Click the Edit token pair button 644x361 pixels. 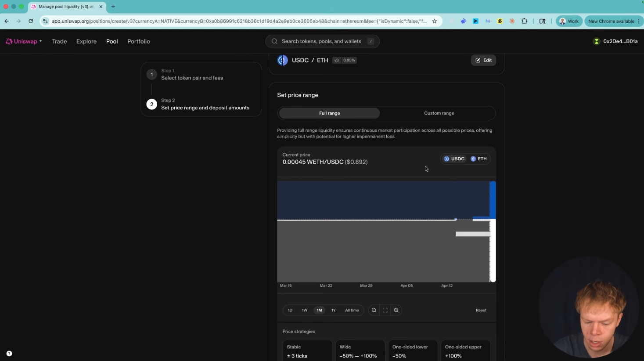point(483,60)
